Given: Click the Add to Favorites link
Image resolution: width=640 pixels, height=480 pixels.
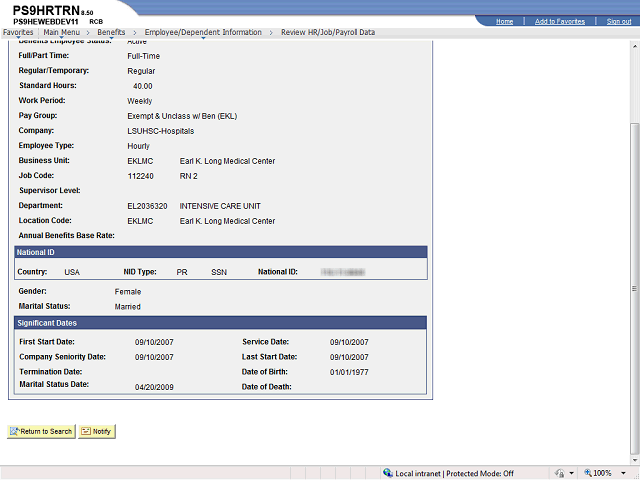Looking at the screenshot, I should [x=560, y=22].
